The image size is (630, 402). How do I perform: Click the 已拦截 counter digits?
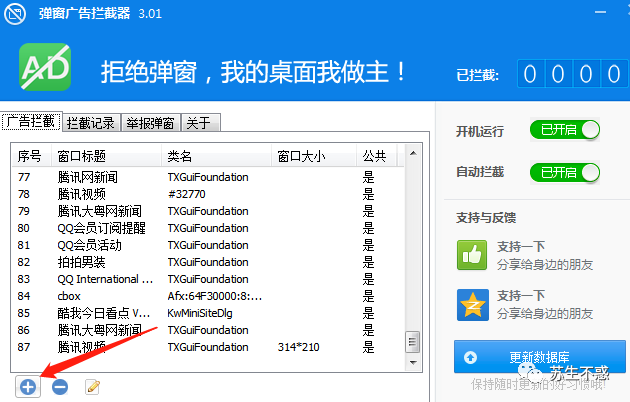click(572, 73)
